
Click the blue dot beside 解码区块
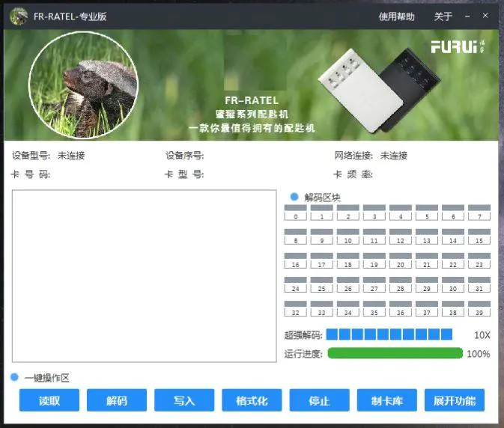[x=294, y=197]
